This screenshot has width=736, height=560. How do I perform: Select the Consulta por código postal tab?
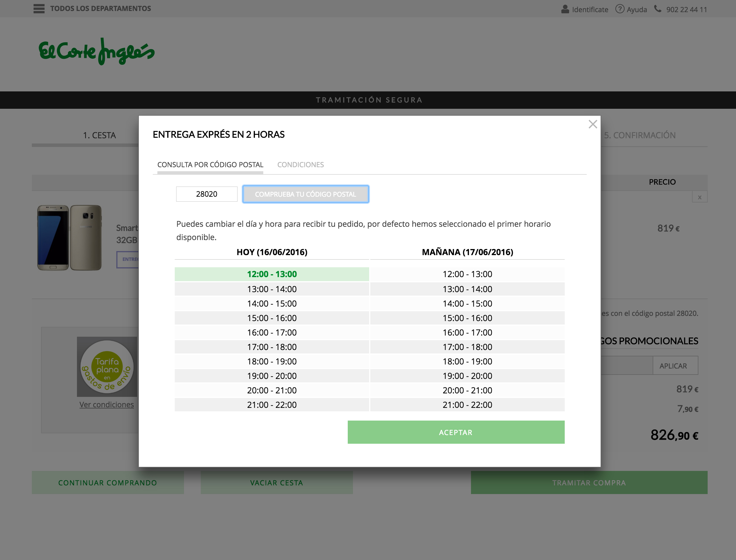(210, 165)
